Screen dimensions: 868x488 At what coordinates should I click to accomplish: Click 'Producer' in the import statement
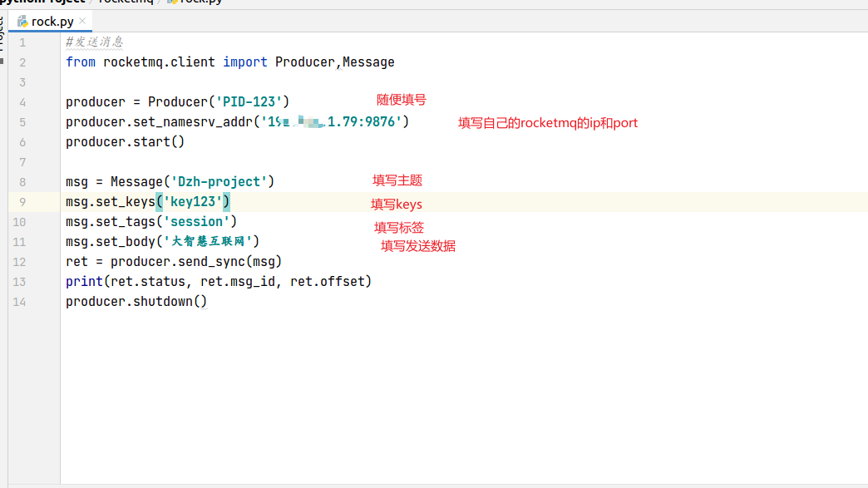click(x=305, y=62)
